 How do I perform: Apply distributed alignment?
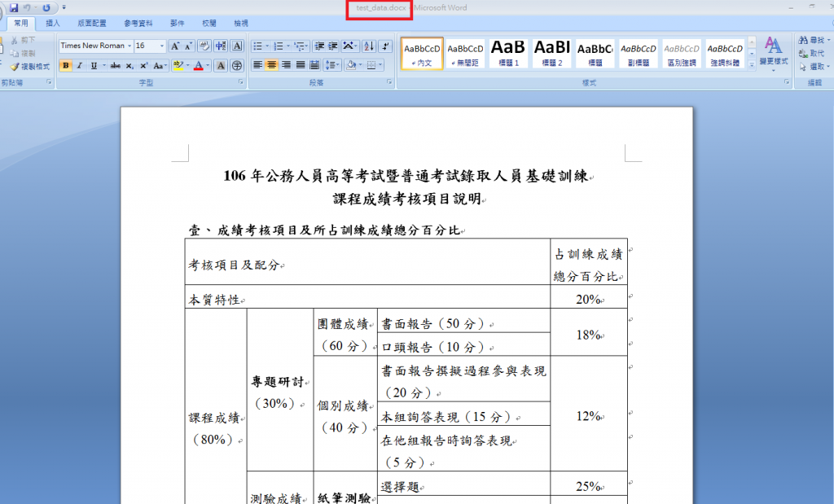coord(315,65)
